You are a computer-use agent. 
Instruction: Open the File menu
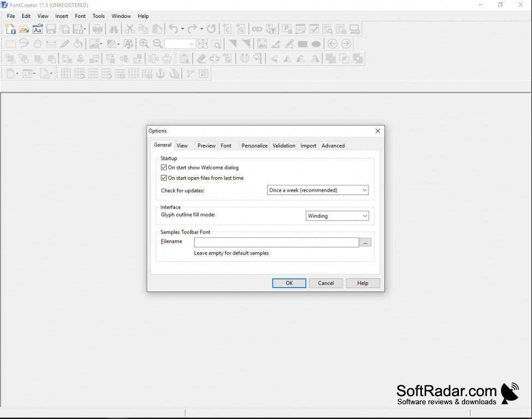[x=11, y=16]
